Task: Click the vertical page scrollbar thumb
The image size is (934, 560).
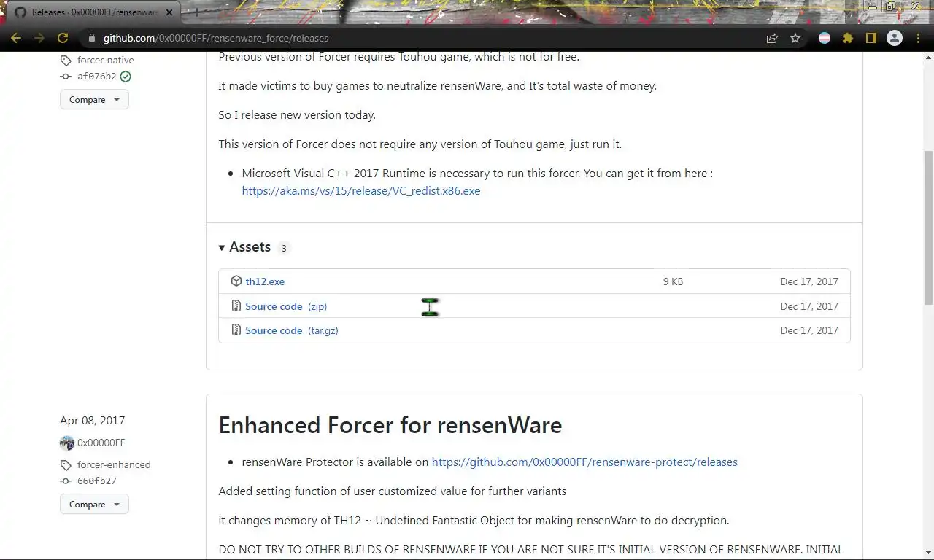Action: point(928,227)
